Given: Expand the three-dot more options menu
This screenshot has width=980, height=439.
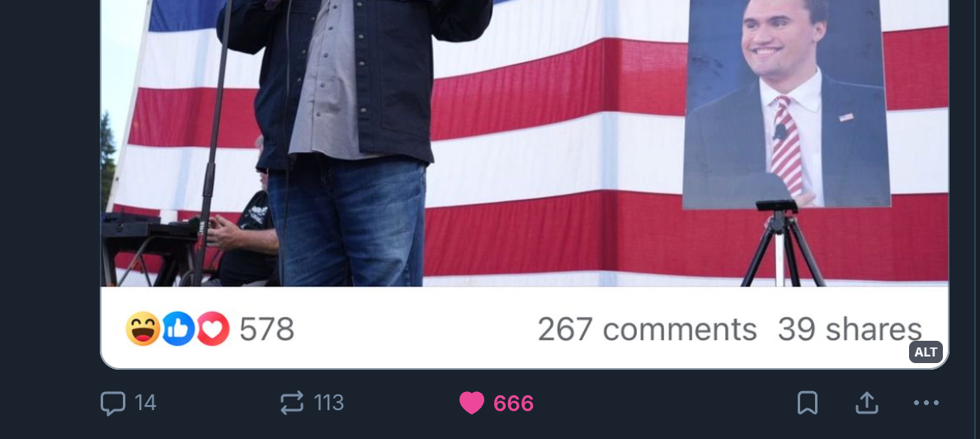Looking at the screenshot, I should [926, 404].
